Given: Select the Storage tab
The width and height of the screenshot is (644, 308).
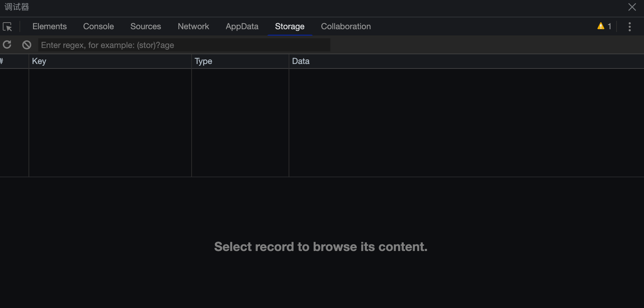Looking at the screenshot, I should [x=290, y=26].
